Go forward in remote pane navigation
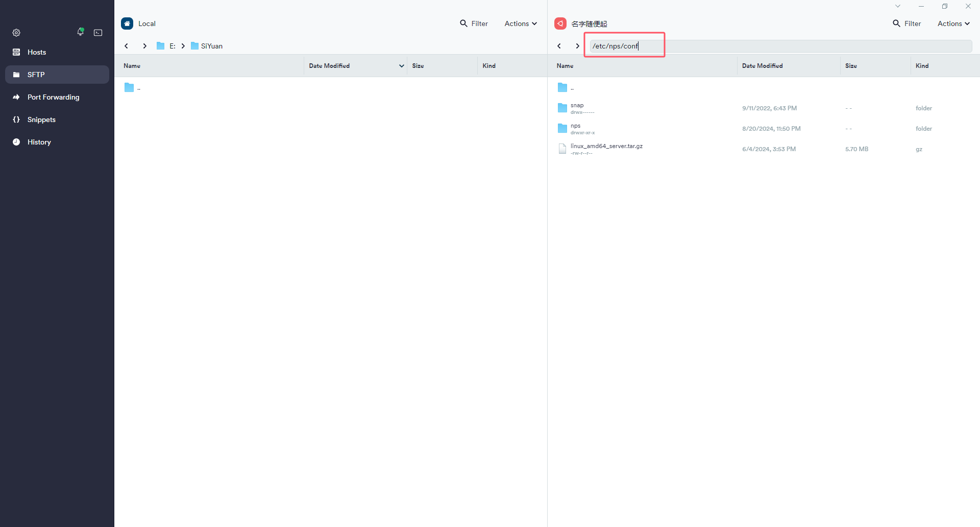 (577, 46)
